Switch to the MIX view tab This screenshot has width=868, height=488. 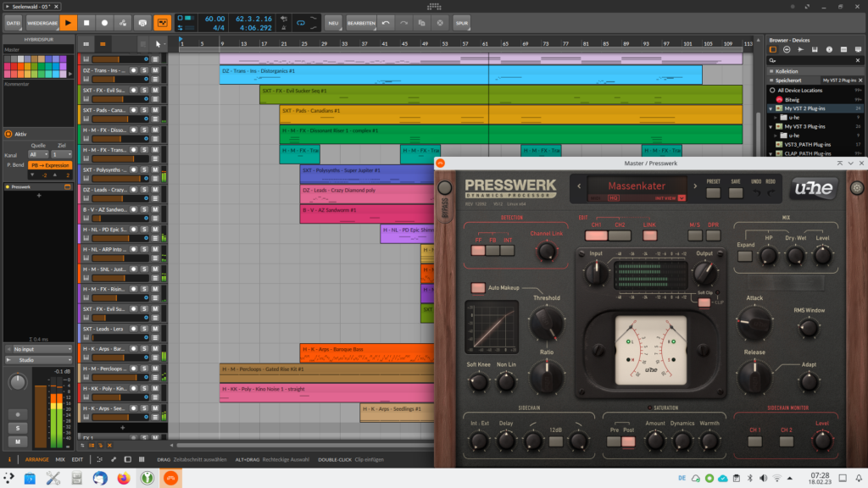(60, 460)
